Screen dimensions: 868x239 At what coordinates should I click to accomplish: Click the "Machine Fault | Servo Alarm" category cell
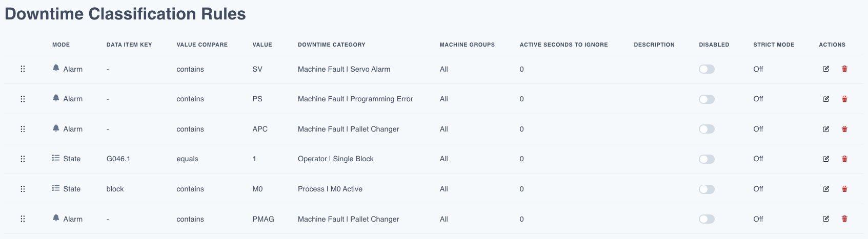(344, 69)
